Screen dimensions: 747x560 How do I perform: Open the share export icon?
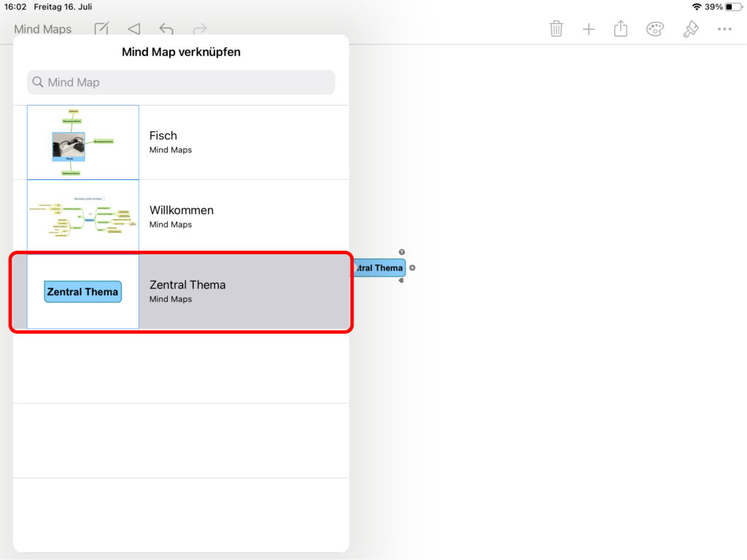coord(621,29)
